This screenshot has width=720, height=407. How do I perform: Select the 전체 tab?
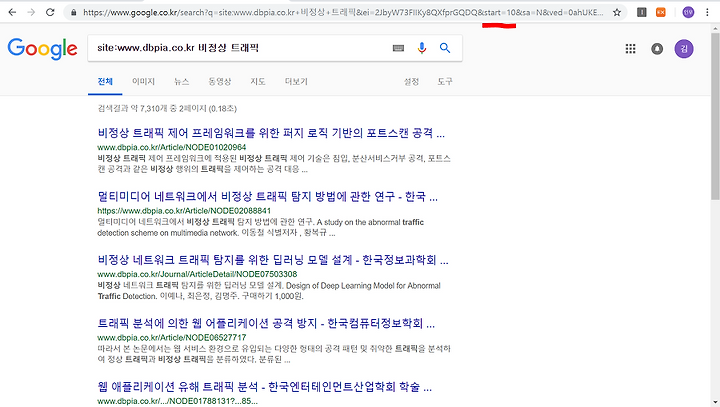(105, 82)
